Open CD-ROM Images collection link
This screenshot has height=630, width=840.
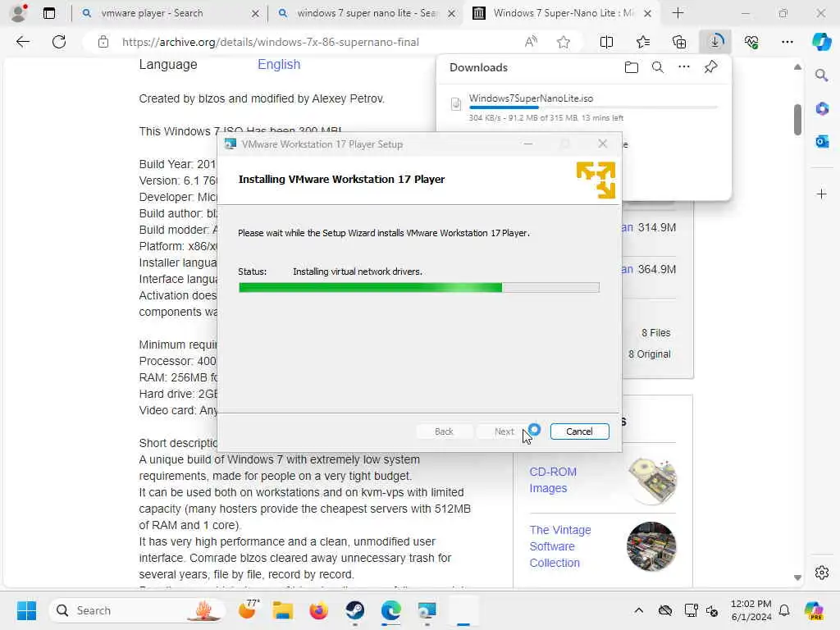click(x=553, y=480)
